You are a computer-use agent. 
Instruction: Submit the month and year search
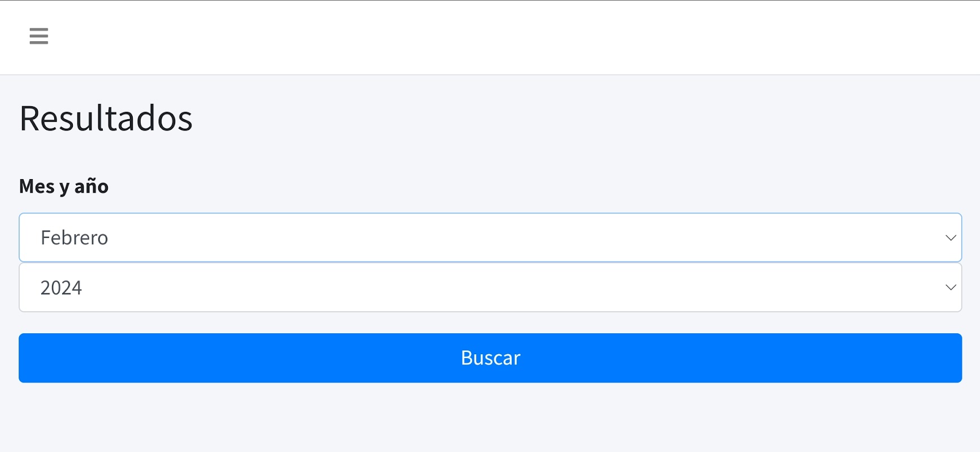[490, 358]
